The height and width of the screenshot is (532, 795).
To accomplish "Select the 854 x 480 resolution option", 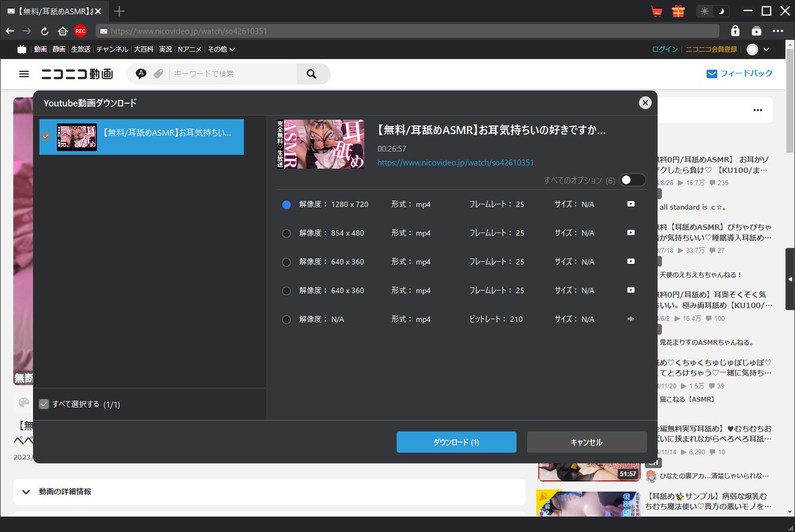I will coord(286,233).
